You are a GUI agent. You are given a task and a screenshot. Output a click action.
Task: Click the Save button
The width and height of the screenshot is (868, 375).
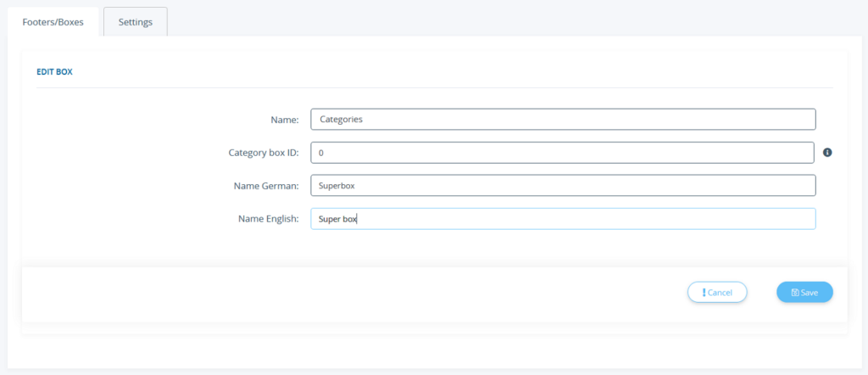click(804, 293)
